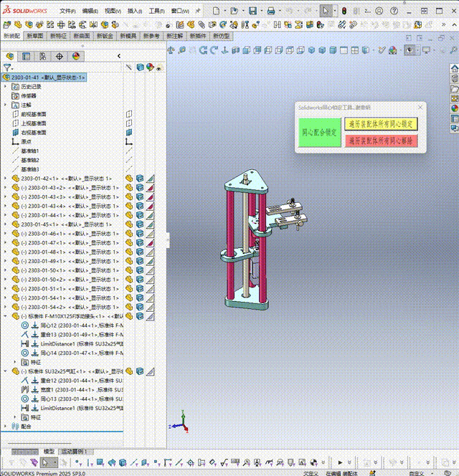Select the PropertyManager tab icon
The width and height of the screenshot is (459, 476).
pos(26,56)
